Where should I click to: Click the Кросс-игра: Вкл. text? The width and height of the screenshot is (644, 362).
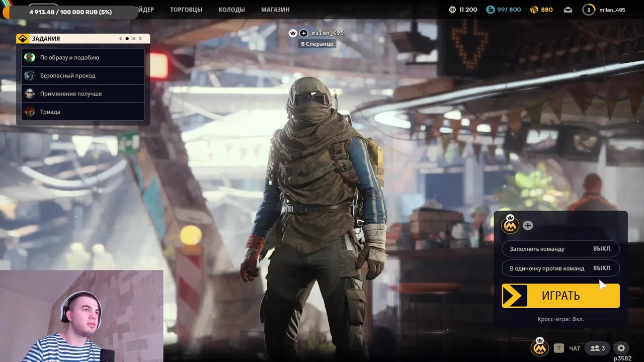click(x=560, y=319)
